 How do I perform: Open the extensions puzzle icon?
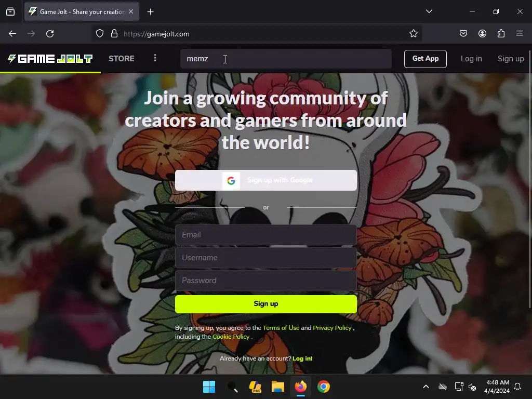click(x=501, y=34)
